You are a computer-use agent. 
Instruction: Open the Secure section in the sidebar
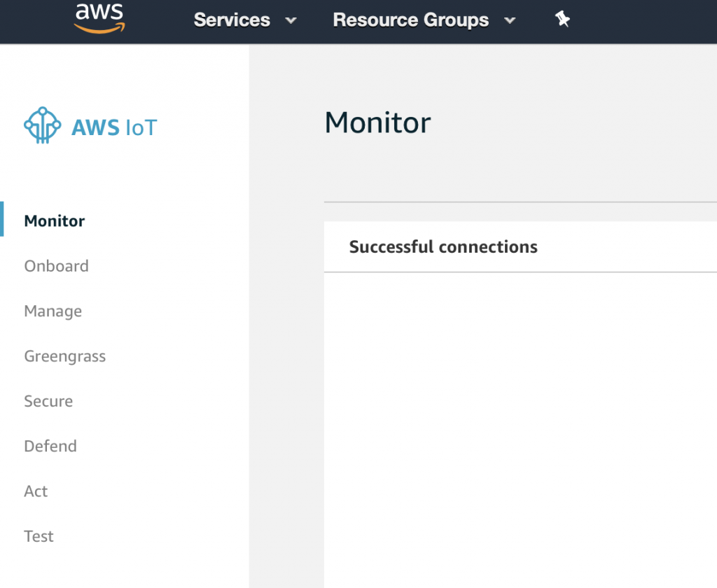pyautogui.click(x=48, y=401)
